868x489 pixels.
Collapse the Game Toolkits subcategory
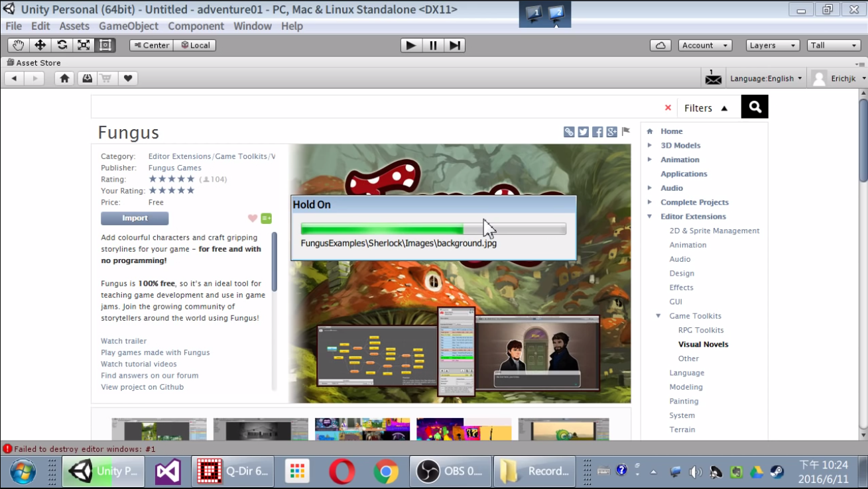coord(658,316)
